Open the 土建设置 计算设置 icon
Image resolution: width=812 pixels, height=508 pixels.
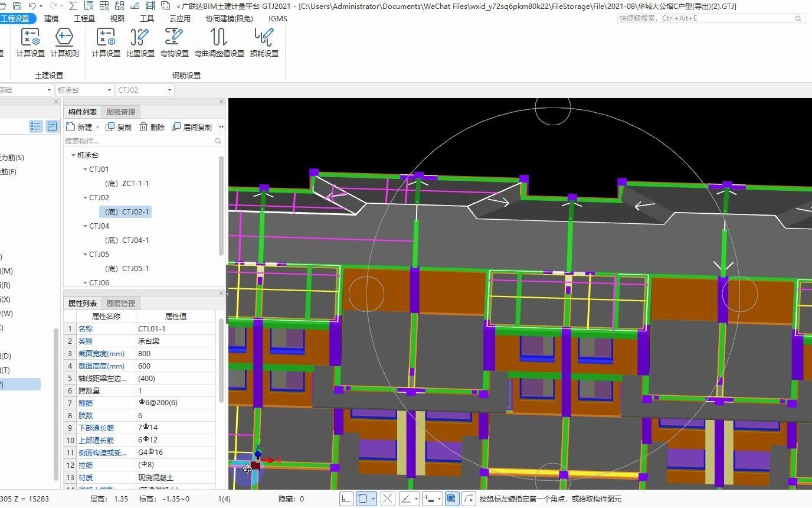pyautogui.click(x=30, y=37)
